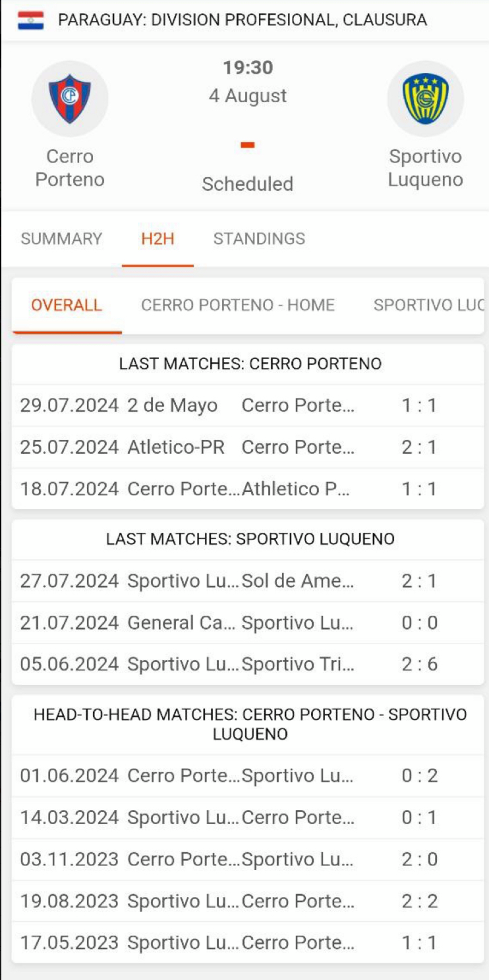The height and width of the screenshot is (980, 489).
Task: Open the Cerro Porteno club crest
Action: [x=70, y=98]
